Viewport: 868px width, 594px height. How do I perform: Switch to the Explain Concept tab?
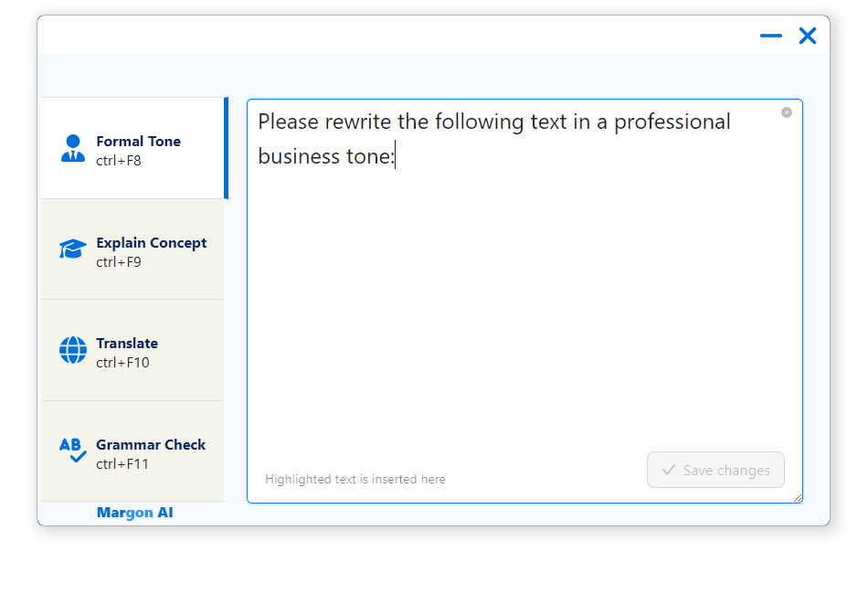pyautogui.click(x=151, y=243)
